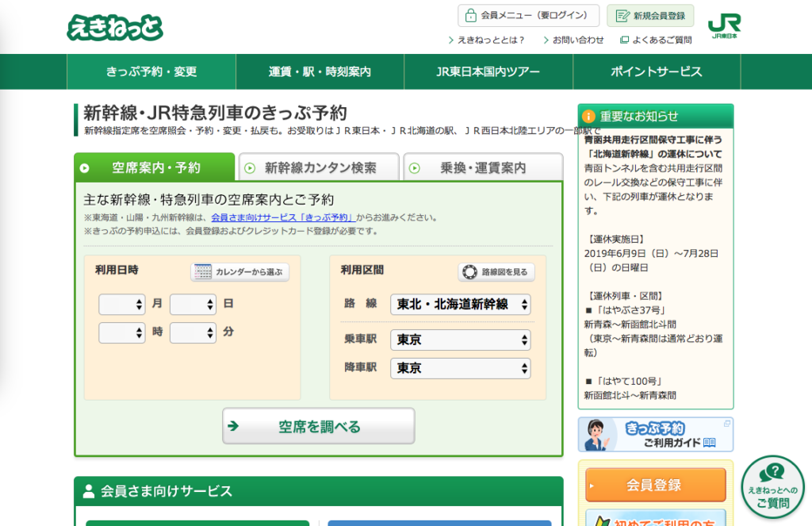Click the arrow icon on 空席を調べる
This screenshot has width=812, height=526.
(x=234, y=426)
